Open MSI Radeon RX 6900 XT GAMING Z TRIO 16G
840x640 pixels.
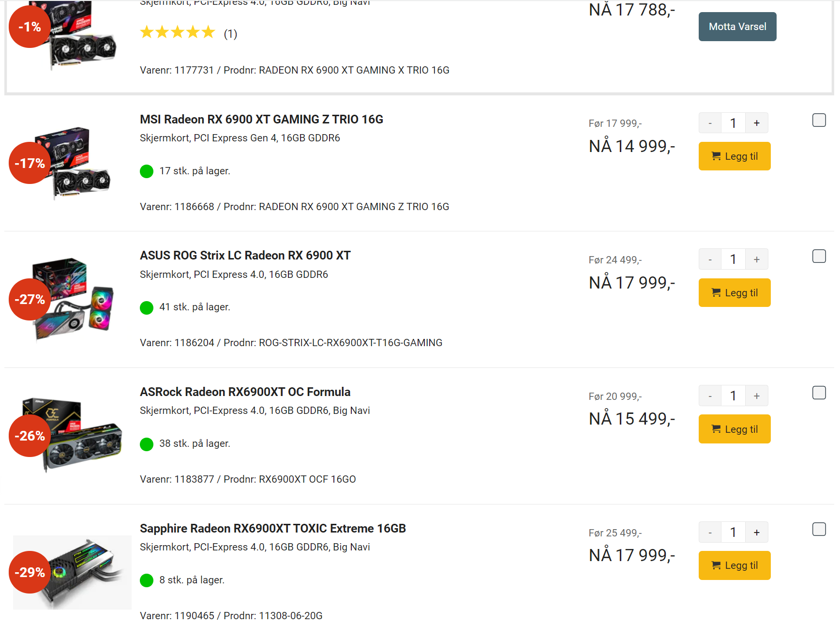(x=261, y=119)
